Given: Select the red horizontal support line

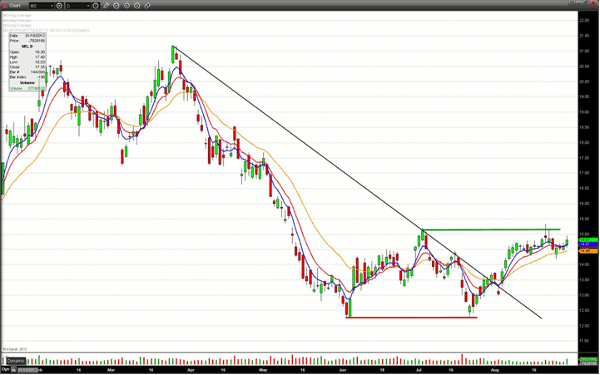Looking at the screenshot, I should click(411, 317).
